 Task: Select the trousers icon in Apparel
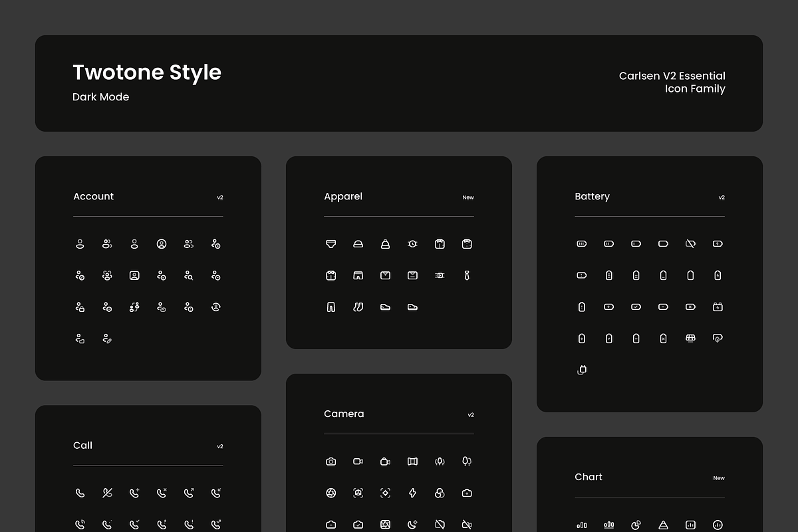331,307
